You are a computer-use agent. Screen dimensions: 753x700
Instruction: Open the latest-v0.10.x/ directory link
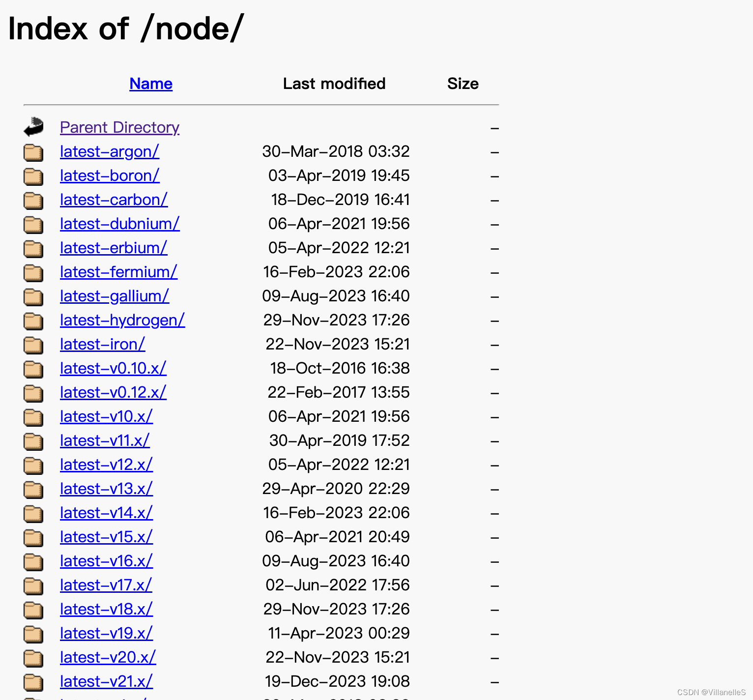pos(113,368)
